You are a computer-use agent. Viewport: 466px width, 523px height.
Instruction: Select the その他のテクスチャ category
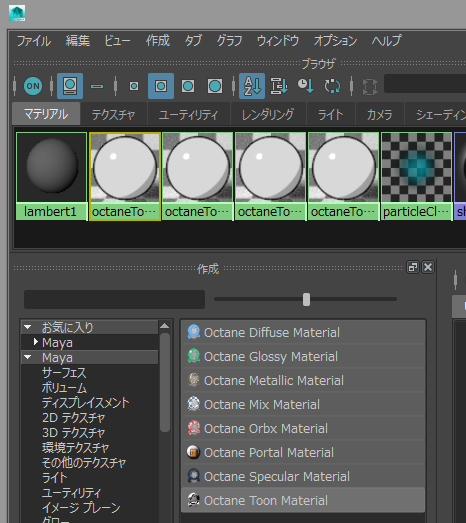coord(84,463)
